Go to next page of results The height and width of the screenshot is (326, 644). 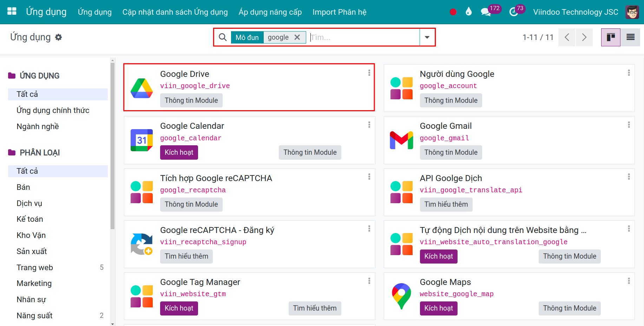(x=584, y=37)
